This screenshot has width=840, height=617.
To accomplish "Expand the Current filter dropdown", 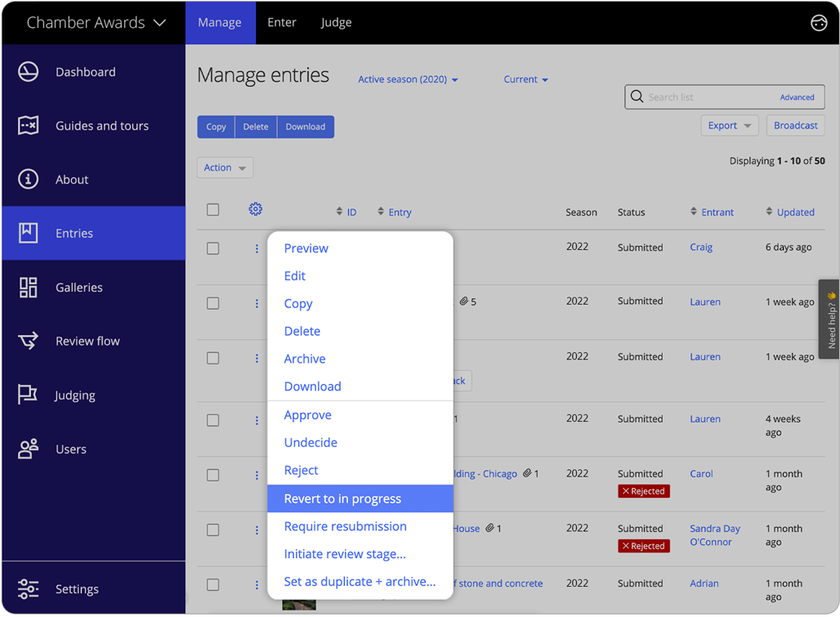I will 525,79.
